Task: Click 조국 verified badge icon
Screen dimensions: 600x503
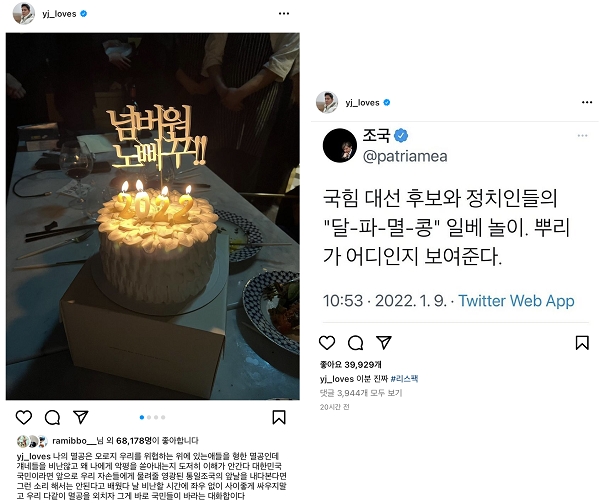Action: (x=401, y=135)
